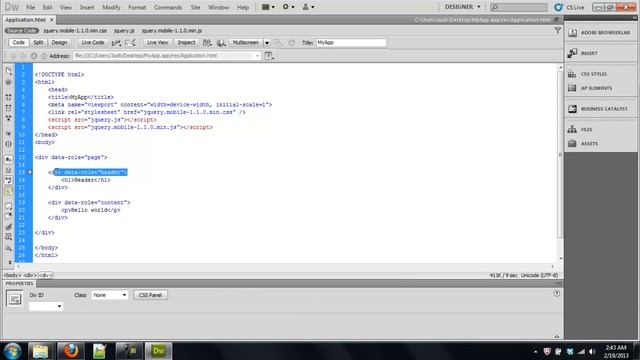Viewport: 640px width, 360px height.
Task: Click the Open Documents icon in coding toolbar
Action: [9, 71]
